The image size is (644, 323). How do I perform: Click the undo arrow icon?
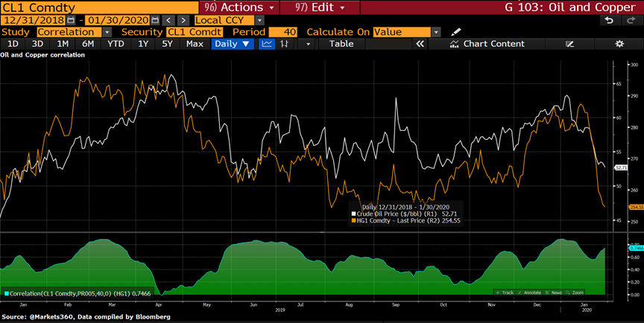coord(609,20)
